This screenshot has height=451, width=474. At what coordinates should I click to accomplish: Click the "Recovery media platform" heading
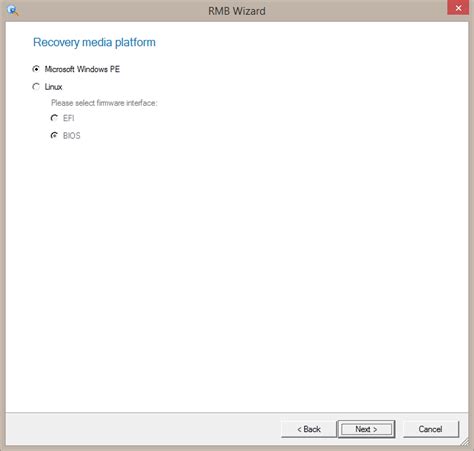click(x=94, y=42)
